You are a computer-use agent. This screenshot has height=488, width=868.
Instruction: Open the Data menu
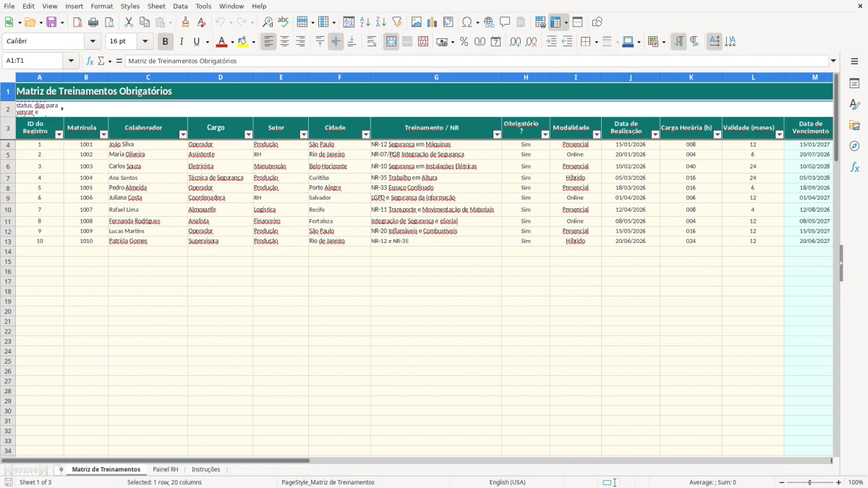180,6
